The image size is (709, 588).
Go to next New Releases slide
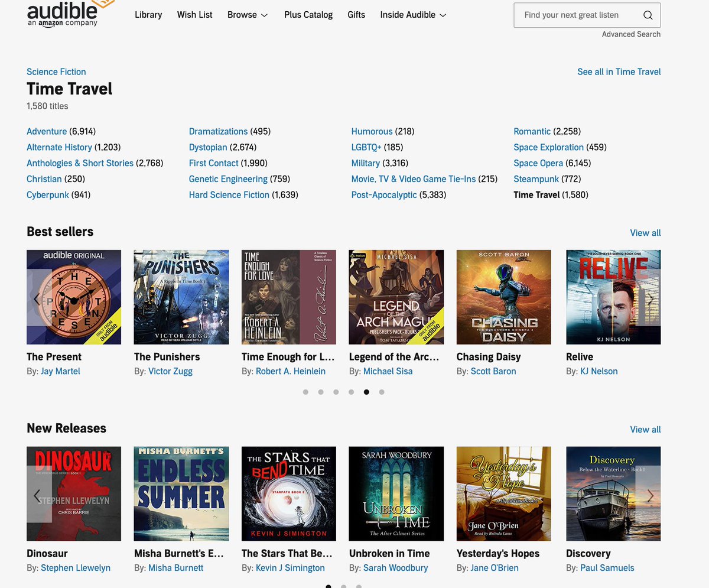(650, 494)
